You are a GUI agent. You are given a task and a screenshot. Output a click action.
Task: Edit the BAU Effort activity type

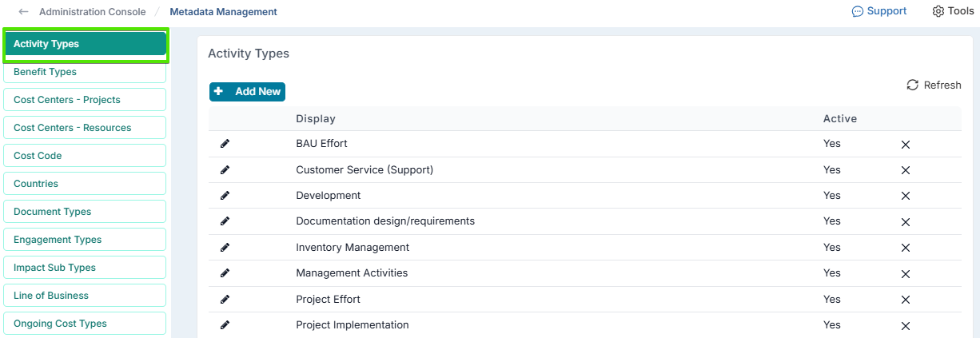point(225,144)
